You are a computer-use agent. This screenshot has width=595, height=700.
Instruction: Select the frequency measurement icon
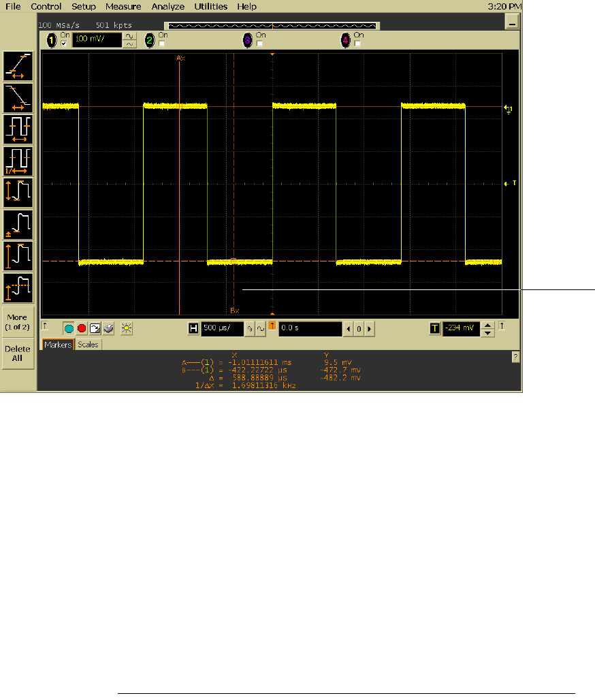coord(18,161)
